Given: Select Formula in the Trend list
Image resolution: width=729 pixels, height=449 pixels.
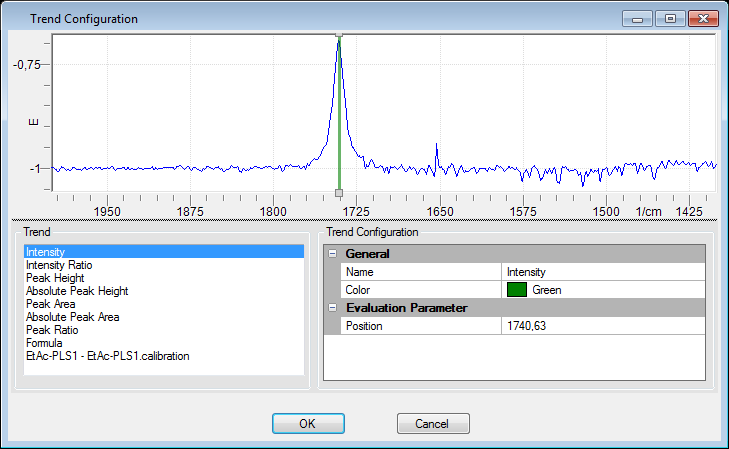Looking at the screenshot, I should pos(44,343).
